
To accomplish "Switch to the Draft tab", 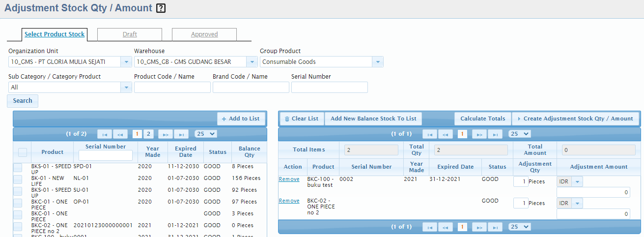I will (x=130, y=34).
